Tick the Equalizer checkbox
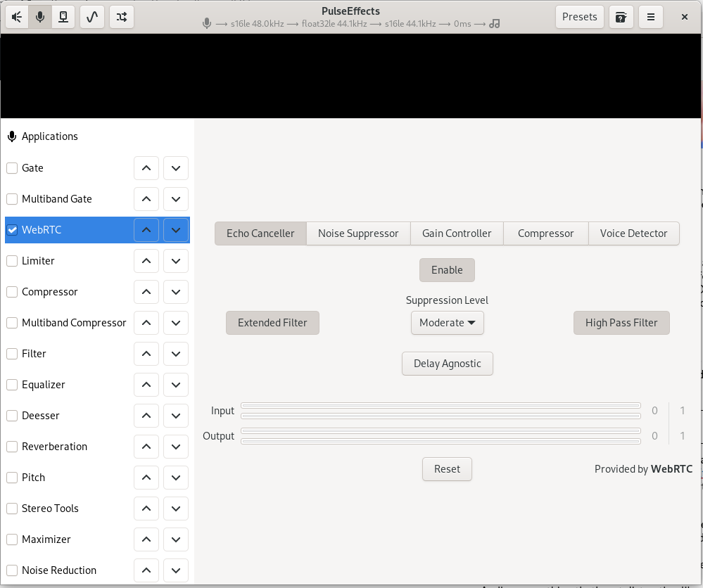The height and width of the screenshot is (588, 703). pos(12,385)
